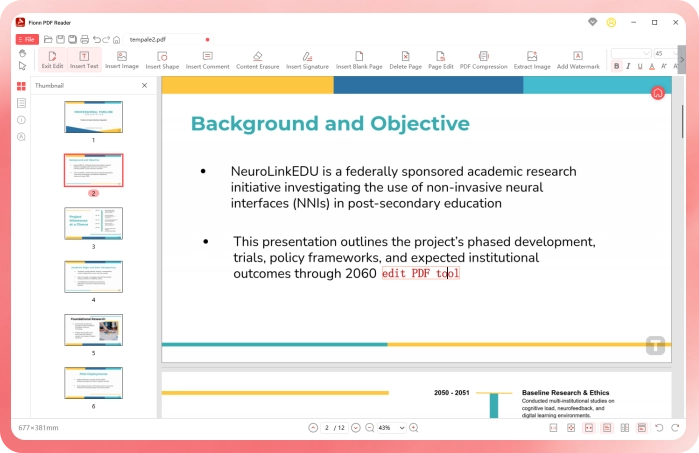
Task: Open the 43% zoom level dropdown
Action: 391,428
